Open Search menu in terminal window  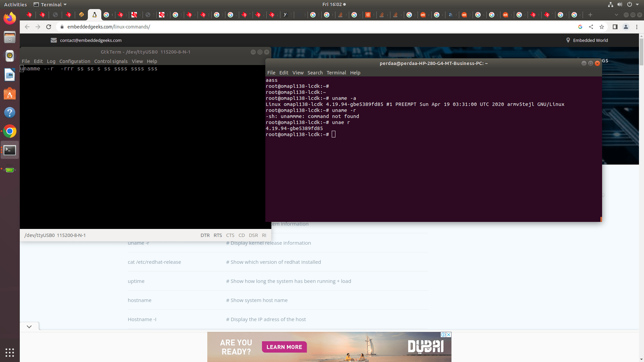(x=315, y=73)
